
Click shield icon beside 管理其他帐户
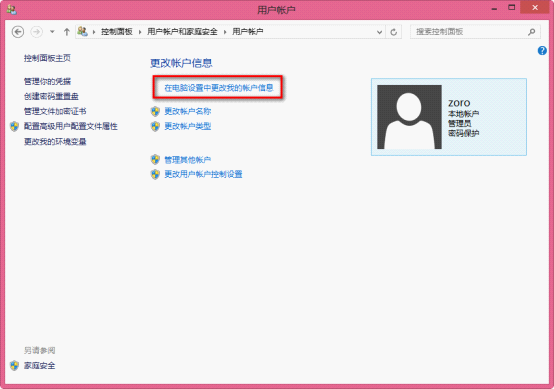click(x=155, y=160)
